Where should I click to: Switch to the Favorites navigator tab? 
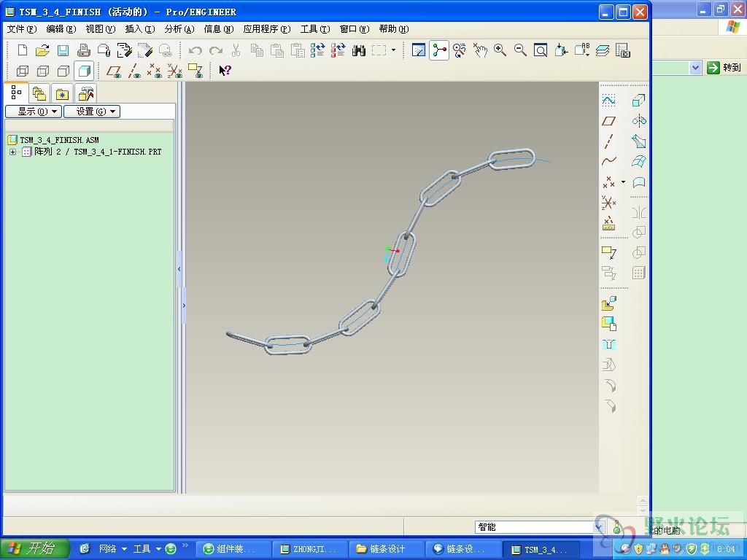(63, 93)
